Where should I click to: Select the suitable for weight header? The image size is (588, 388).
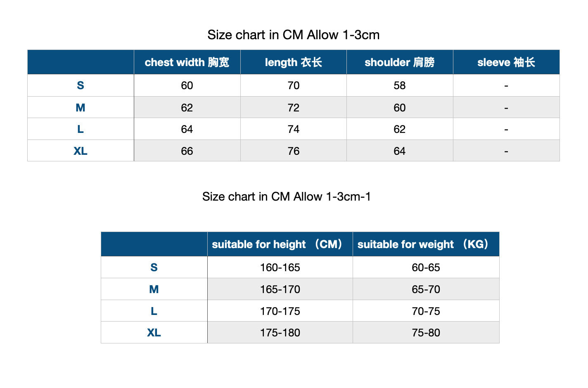[x=426, y=244]
